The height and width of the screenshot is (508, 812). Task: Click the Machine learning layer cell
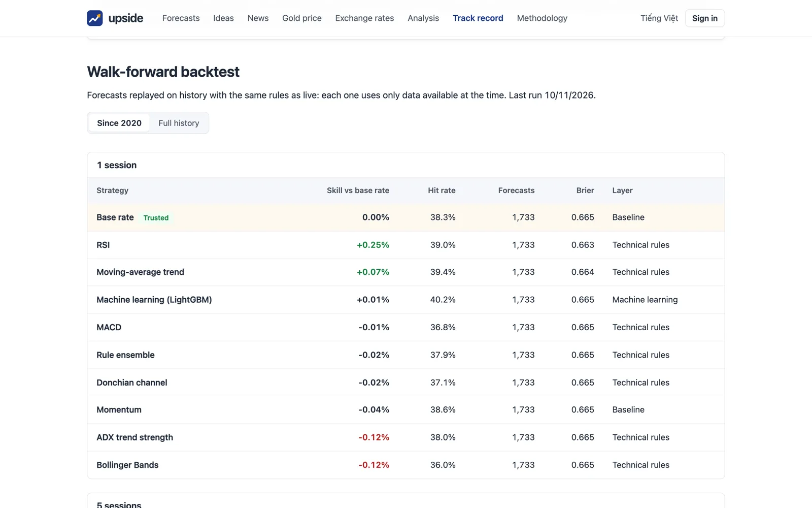645,300
